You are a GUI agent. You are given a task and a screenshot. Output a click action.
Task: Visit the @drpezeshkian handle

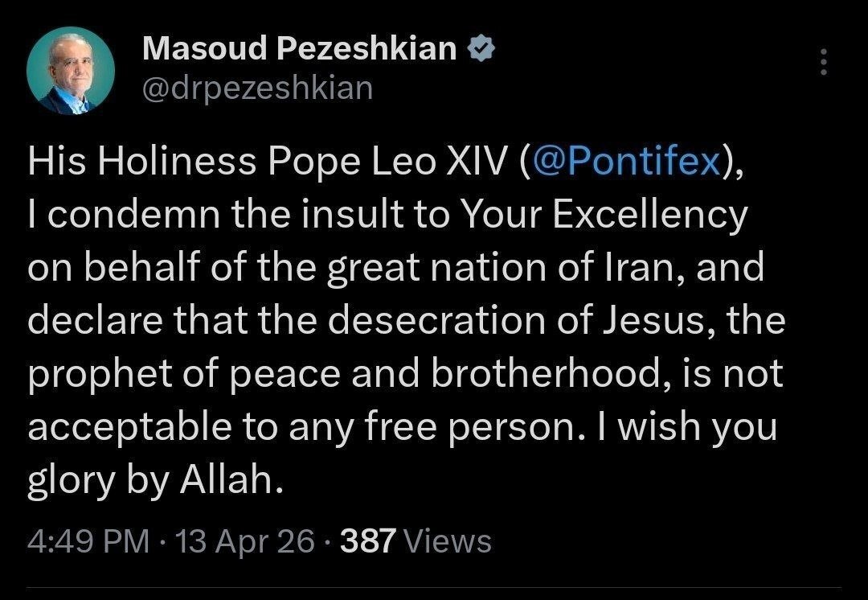pyautogui.click(x=257, y=88)
